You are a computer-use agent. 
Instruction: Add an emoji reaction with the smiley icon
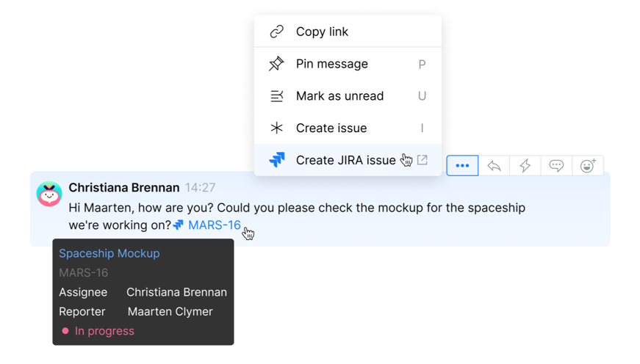[x=588, y=166]
